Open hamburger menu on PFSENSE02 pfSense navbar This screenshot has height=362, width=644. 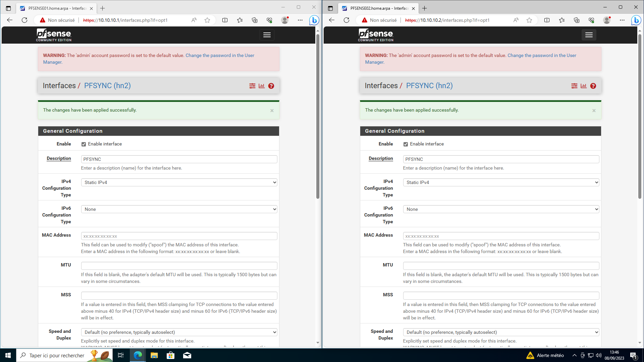click(x=589, y=35)
